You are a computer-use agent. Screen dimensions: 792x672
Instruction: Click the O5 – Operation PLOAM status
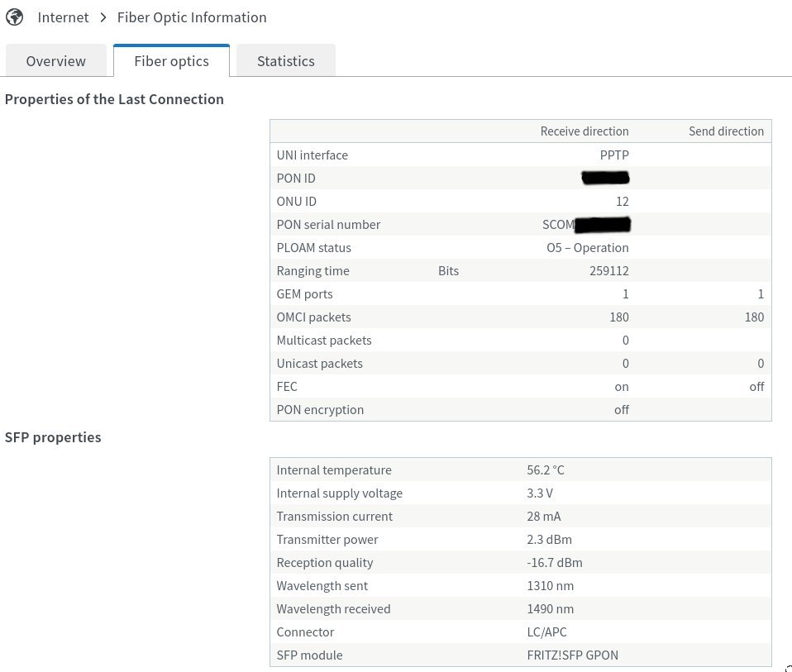pos(587,248)
